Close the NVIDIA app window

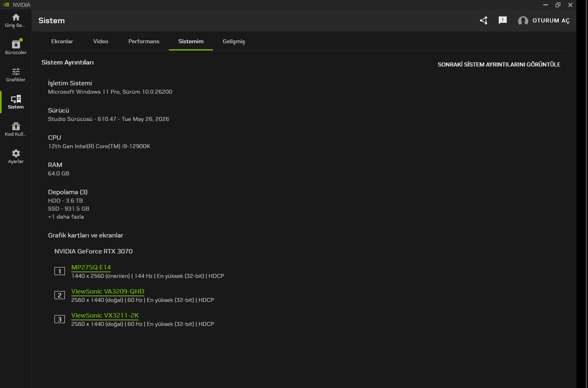[570, 5]
